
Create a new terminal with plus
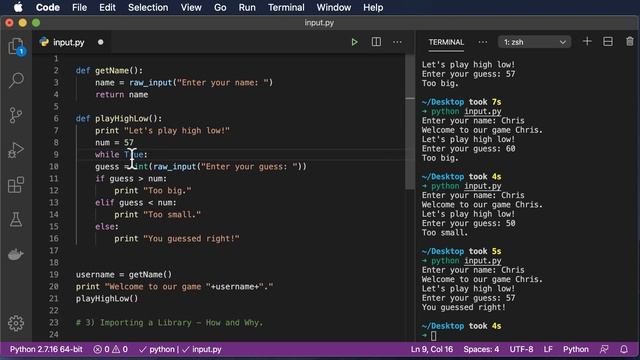587,42
